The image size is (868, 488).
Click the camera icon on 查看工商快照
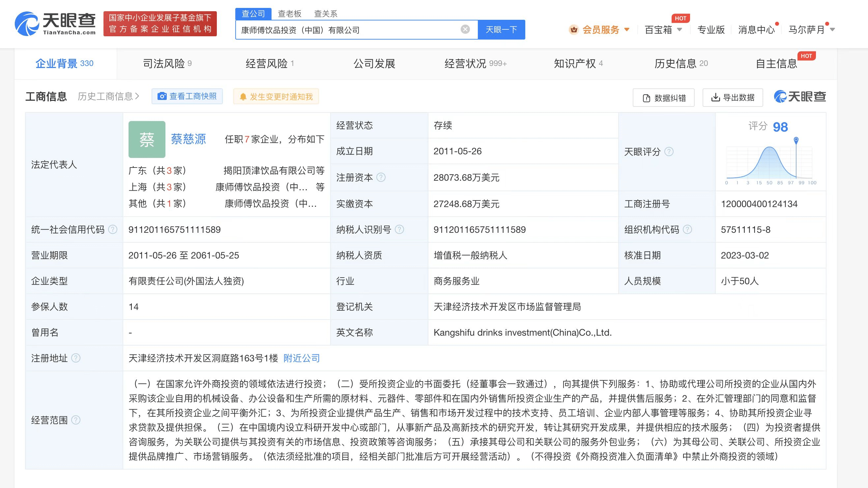163,97
